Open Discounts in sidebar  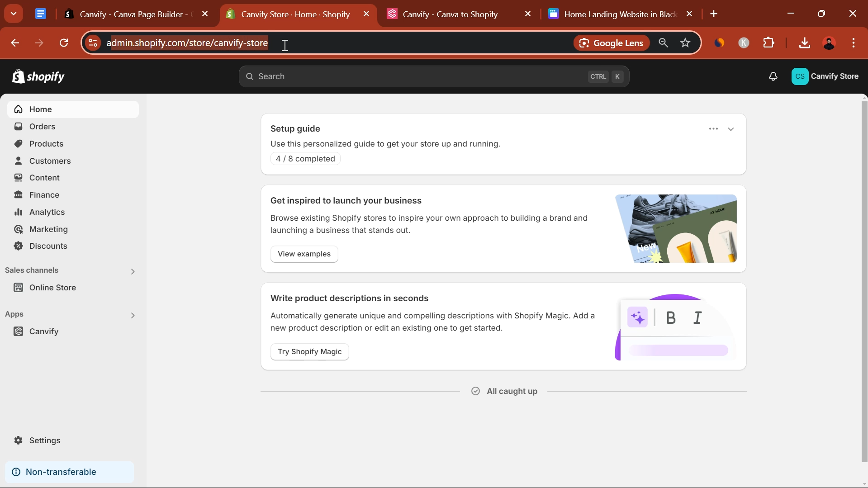pyautogui.click(x=73, y=246)
